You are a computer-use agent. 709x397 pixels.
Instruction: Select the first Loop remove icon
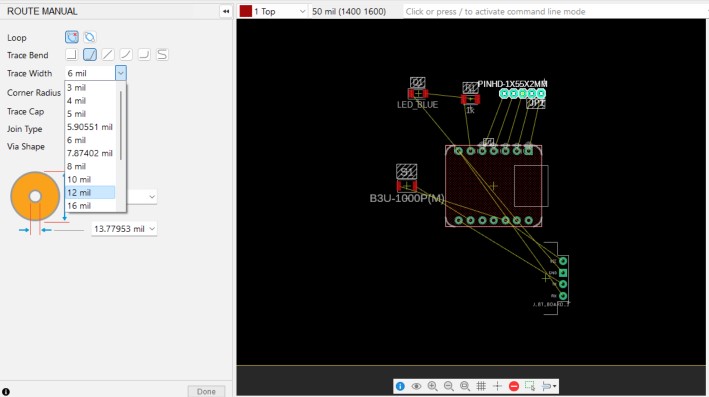pos(71,37)
